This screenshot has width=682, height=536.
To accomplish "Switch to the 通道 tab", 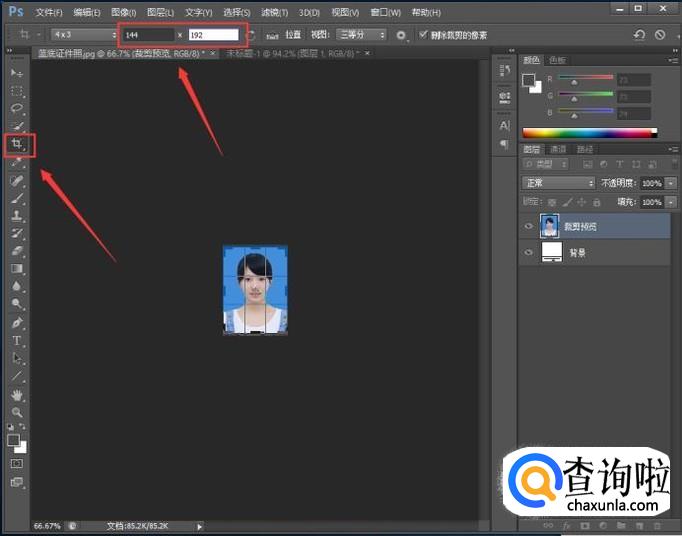I will point(557,149).
